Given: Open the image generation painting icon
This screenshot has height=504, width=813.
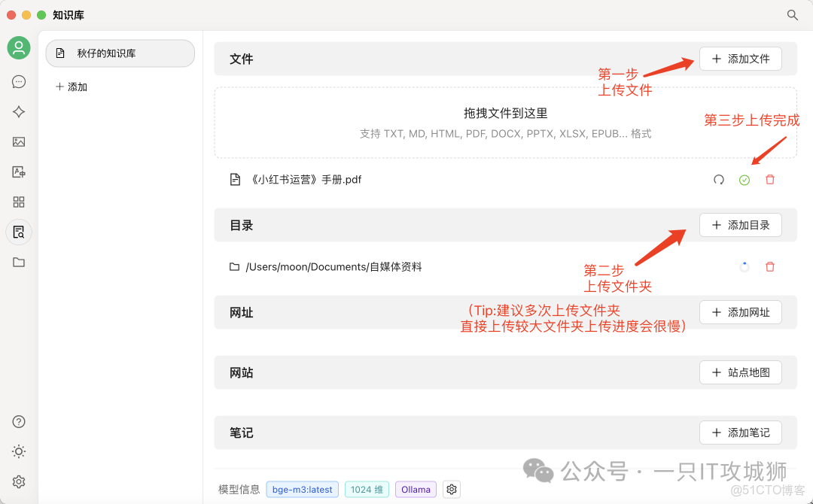Looking at the screenshot, I should point(18,141).
